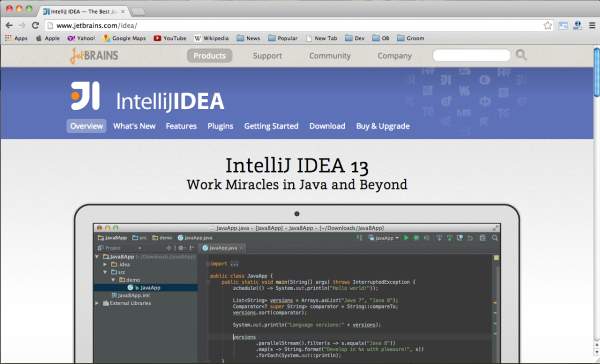
Task: Open the Apps grid bookmark
Action: pyautogui.click(x=16, y=38)
